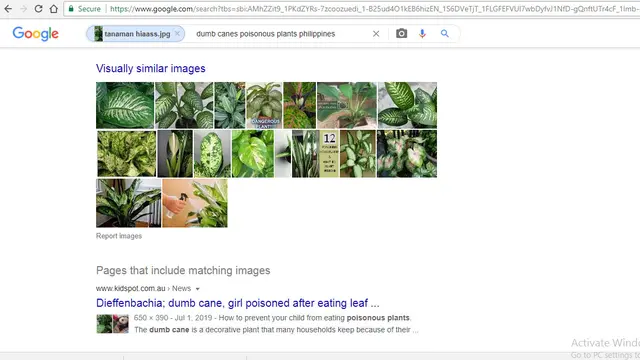Open the yellow speckled leaves thumbnail

(x=127, y=154)
